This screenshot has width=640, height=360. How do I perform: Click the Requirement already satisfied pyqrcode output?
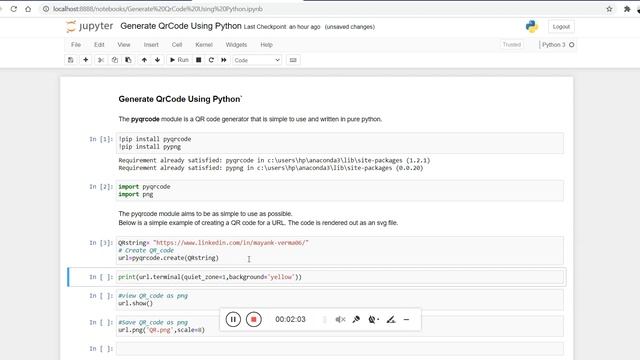[274, 160]
